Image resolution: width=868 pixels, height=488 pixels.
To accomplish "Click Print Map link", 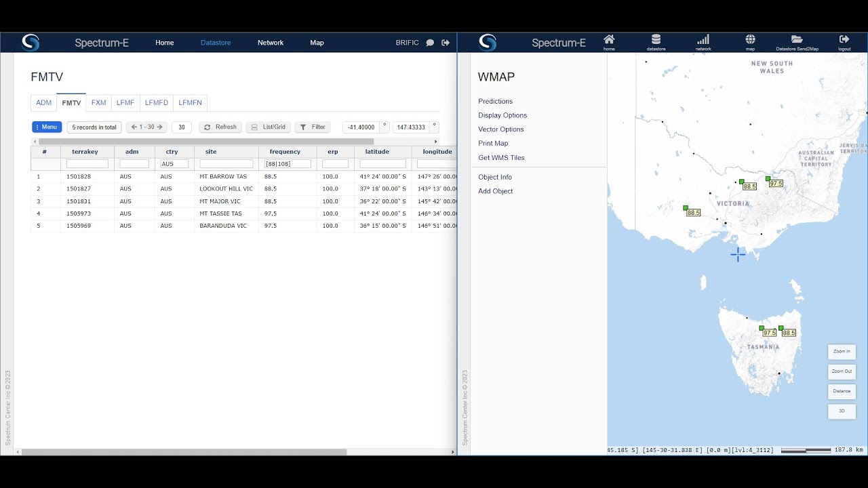I will (493, 144).
